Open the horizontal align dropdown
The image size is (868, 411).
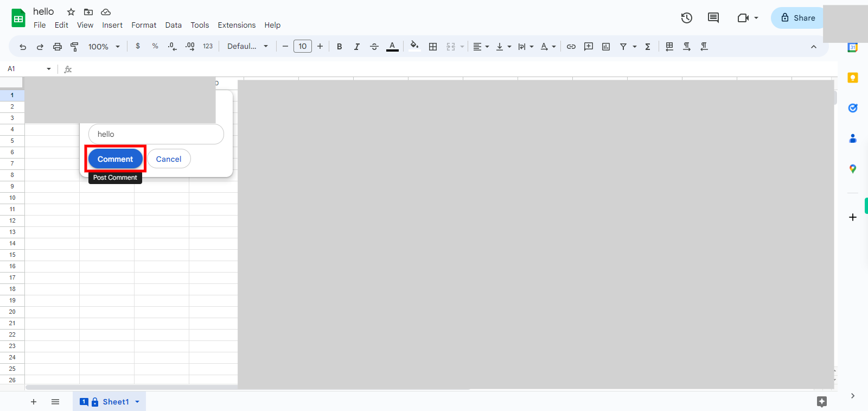coord(481,47)
